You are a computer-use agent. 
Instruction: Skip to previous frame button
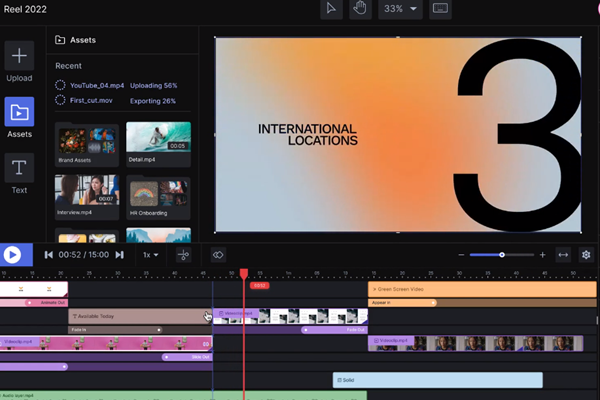click(48, 255)
